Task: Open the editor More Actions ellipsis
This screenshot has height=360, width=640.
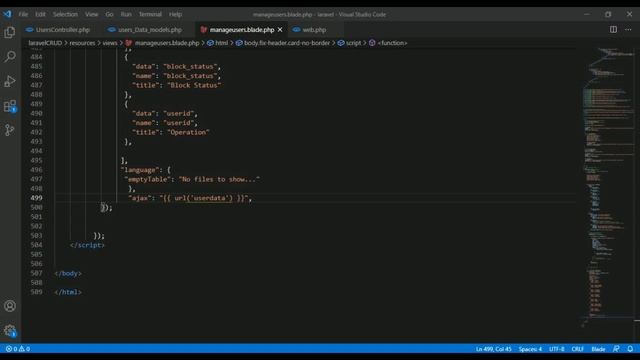Action: point(628,29)
